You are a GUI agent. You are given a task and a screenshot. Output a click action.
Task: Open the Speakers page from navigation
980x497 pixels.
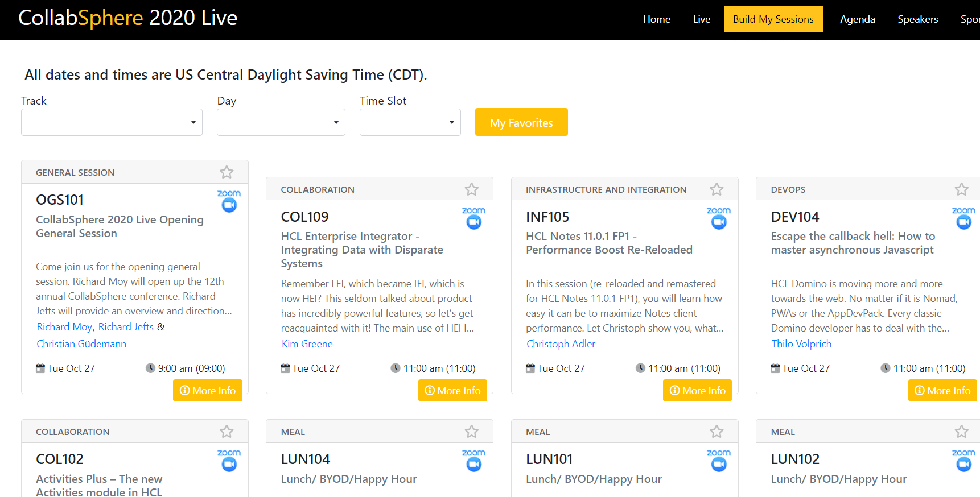917,19
